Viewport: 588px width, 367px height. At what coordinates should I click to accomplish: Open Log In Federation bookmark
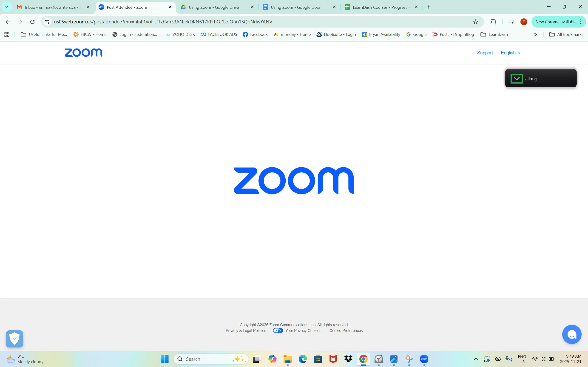tap(135, 34)
